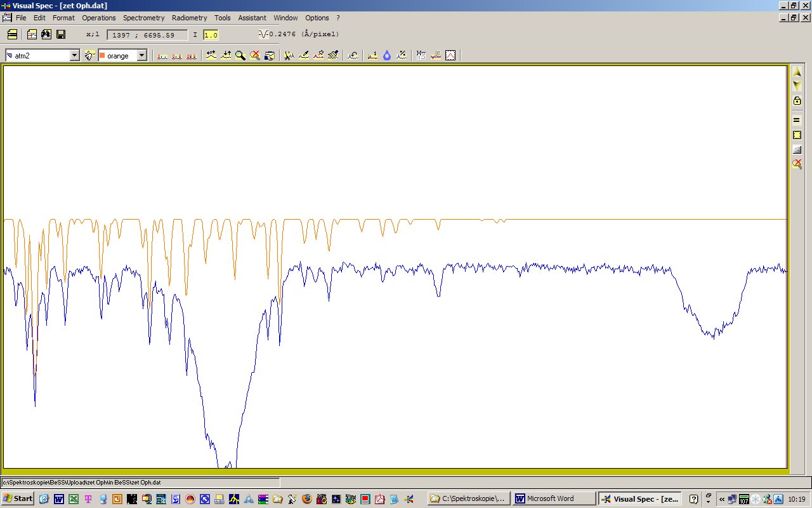The height and width of the screenshot is (508, 812).
Task: Open the atm2 series dropdown
Action: (x=75, y=55)
